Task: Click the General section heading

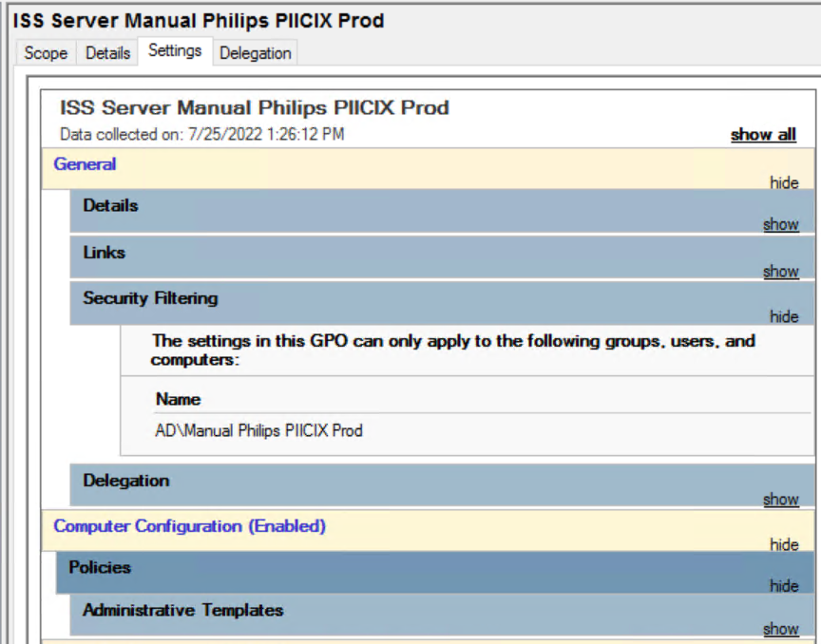Action: pos(85,164)
